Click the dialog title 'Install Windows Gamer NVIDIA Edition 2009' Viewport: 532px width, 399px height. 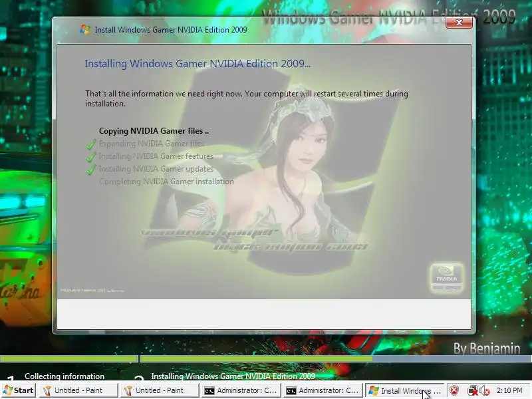point(171,30)
